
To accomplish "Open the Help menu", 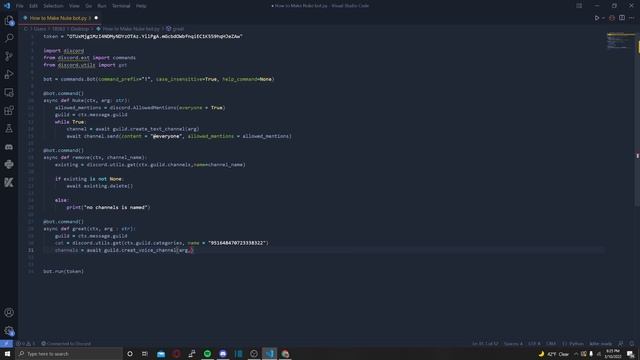I will tap(141, 6).
